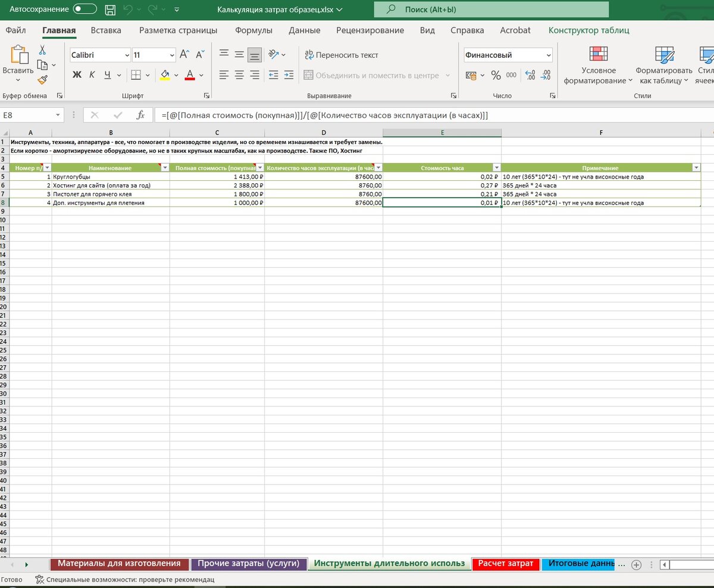Select the Format Painter brush icon

pyautogui.click(x=42, y=79)
